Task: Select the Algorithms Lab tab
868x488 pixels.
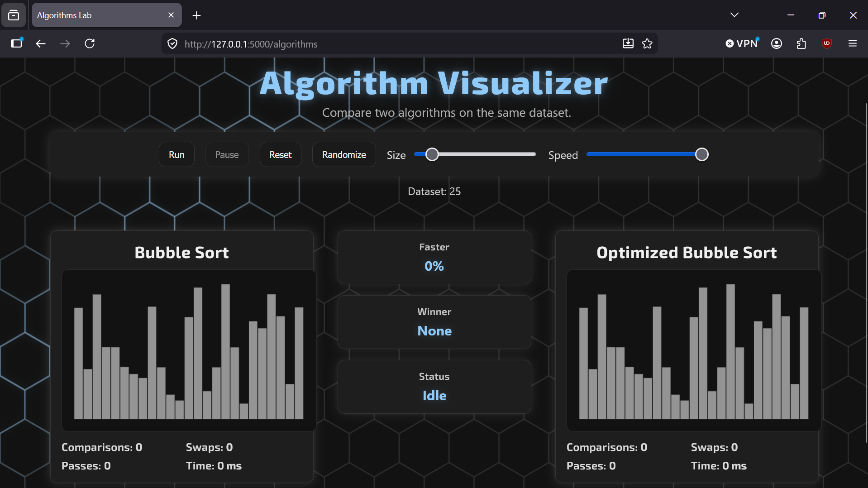Action: tap(106, 15)
